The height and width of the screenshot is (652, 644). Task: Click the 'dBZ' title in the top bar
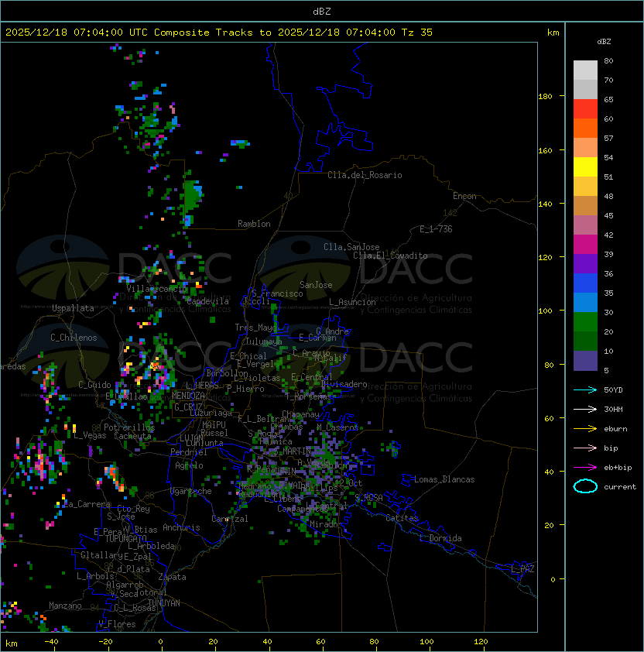pyautogui.click(x=322, y=11)
